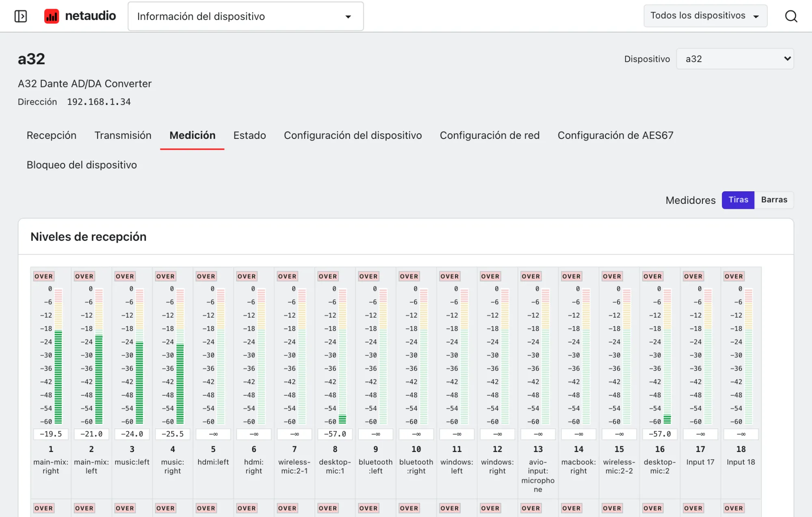The image size is (812, 517).
Task: Switch meters to Barras view
Action: [x=774, y=200]
